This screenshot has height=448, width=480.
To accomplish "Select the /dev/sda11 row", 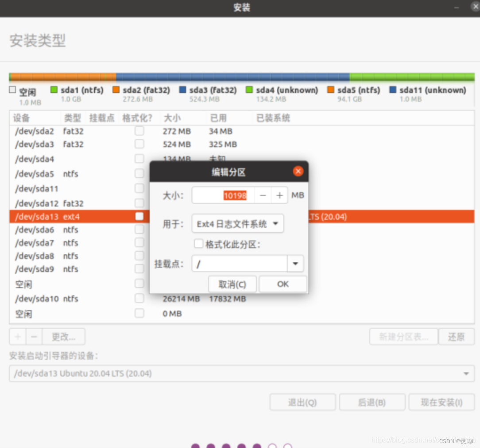I will (x=80, y=188).
